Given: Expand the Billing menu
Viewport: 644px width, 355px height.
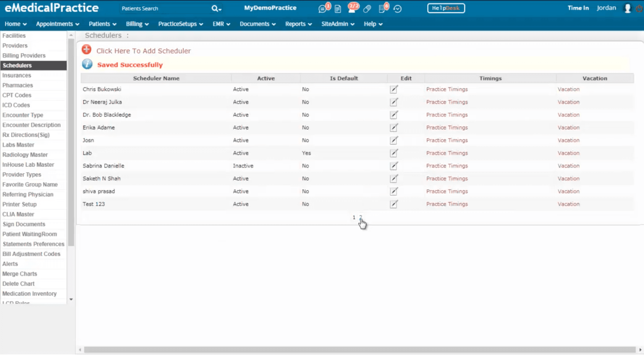Looking at the screenshot, I should [137, 24].
